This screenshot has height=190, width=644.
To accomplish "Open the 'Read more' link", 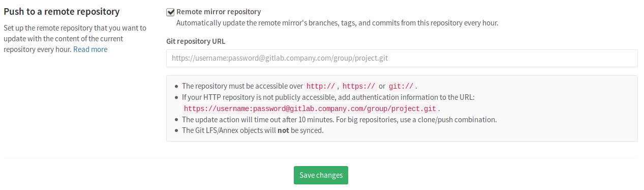I will (90, 49).
